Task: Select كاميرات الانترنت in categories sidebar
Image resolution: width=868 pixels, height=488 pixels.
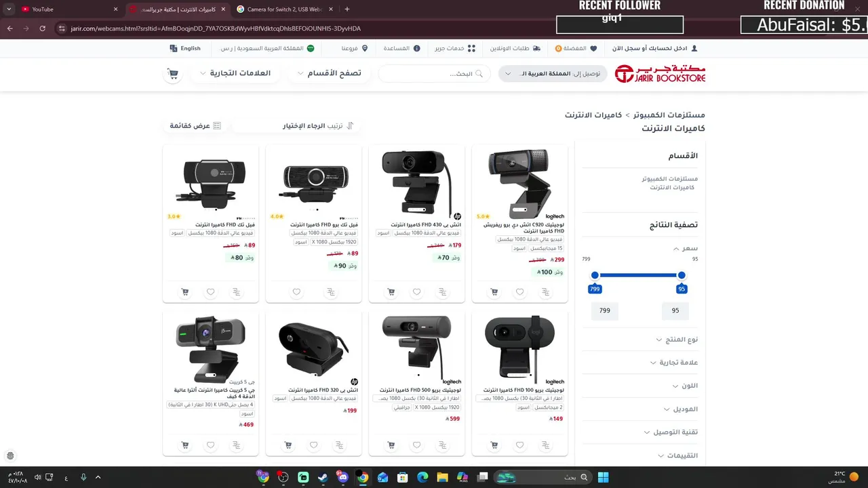Action: pos(673,187)
